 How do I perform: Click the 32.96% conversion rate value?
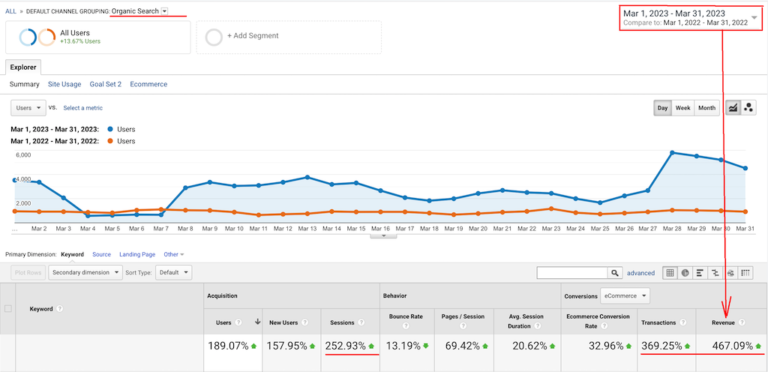pos(606,346)
